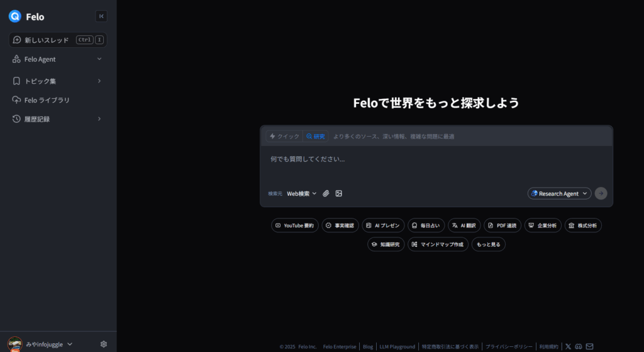Select the AI プレゼン shortcut
This screenshot has width=644, height=352.
[383, 225]
